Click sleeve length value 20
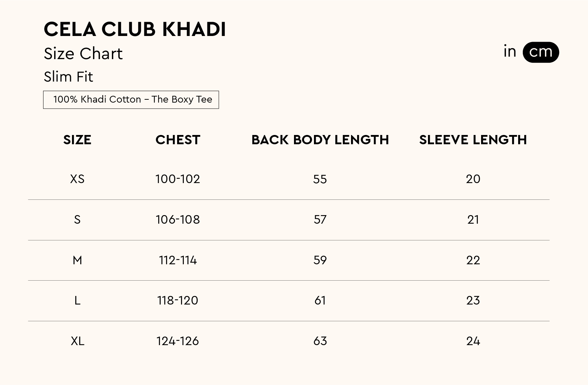The width and height of the screenshot is (588, 385). [x=473, y=179]
